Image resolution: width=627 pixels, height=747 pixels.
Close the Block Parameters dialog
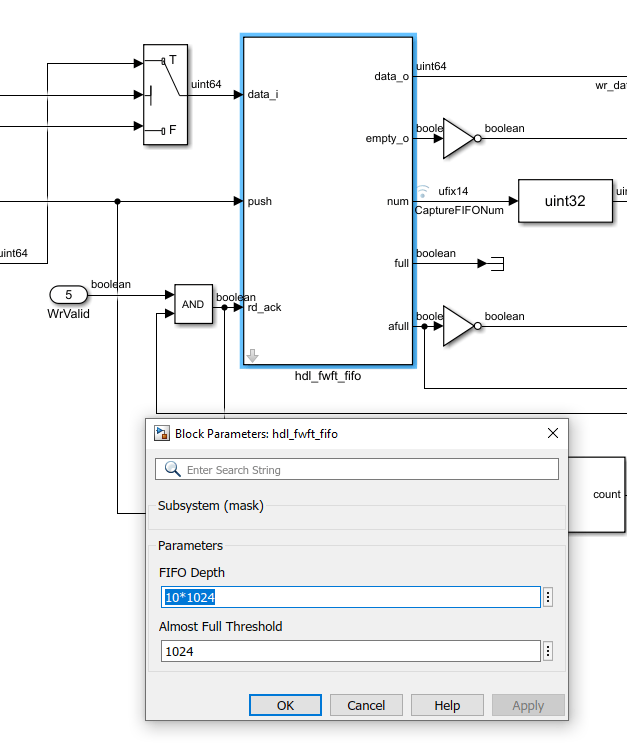click(553, 433)
